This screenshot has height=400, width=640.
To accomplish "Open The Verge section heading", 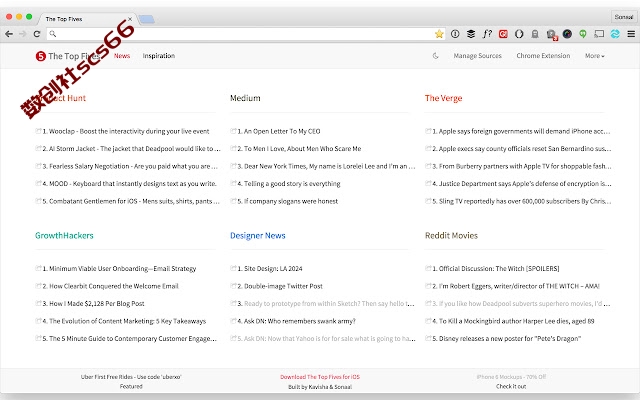I will 443,98.
